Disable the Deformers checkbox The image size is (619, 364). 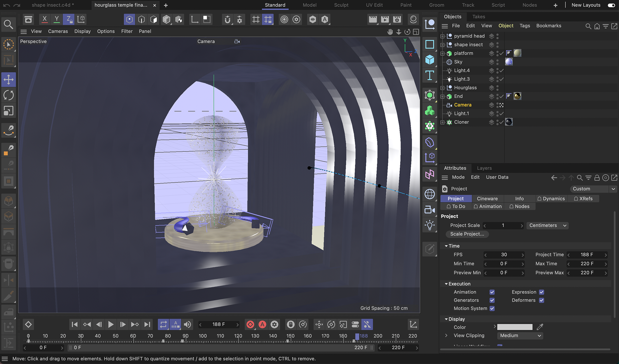pos(542,300)
